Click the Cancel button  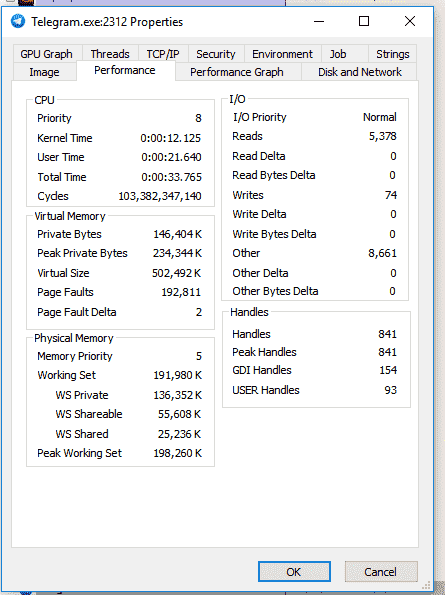(381, 571)
